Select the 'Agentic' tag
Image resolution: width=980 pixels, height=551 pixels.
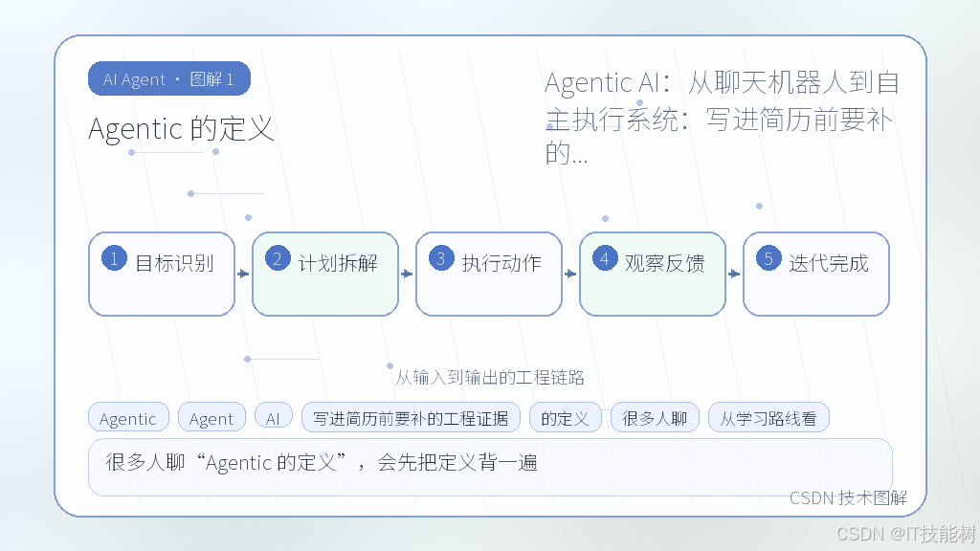coord(128,417)
